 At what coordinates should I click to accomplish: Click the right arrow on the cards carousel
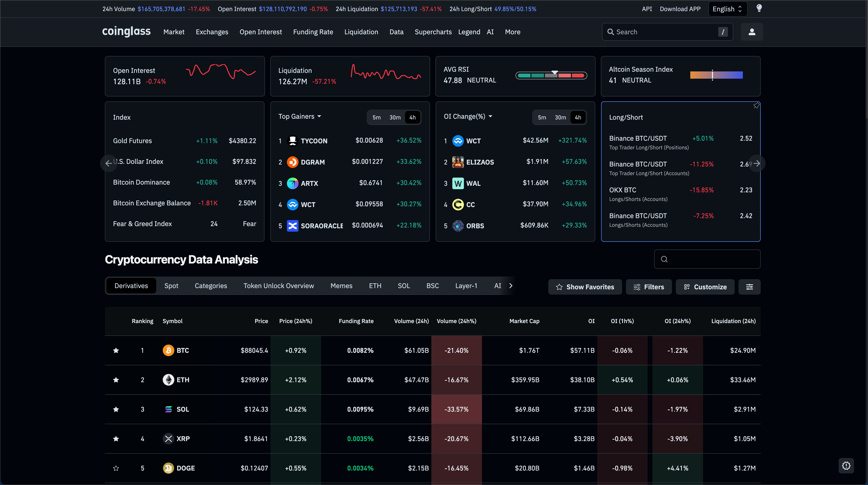pyautogui.click(x=757, y=164)
